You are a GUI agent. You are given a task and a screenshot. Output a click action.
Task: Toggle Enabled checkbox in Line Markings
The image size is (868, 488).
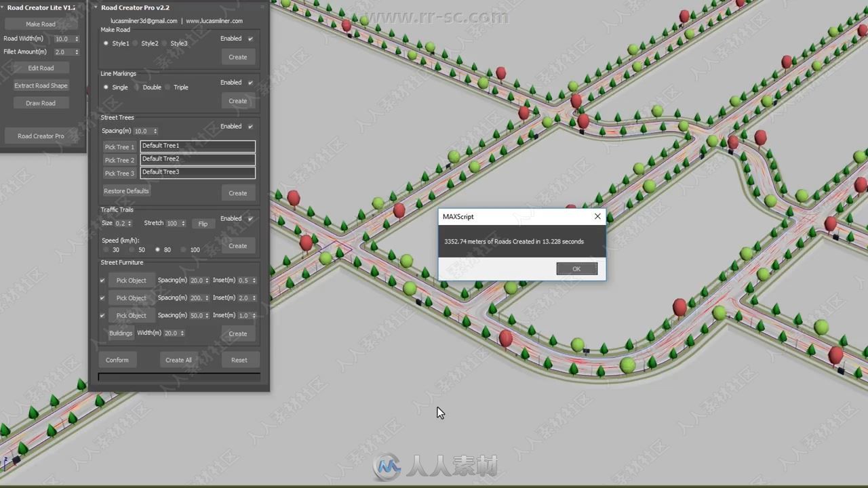[250, 83]
